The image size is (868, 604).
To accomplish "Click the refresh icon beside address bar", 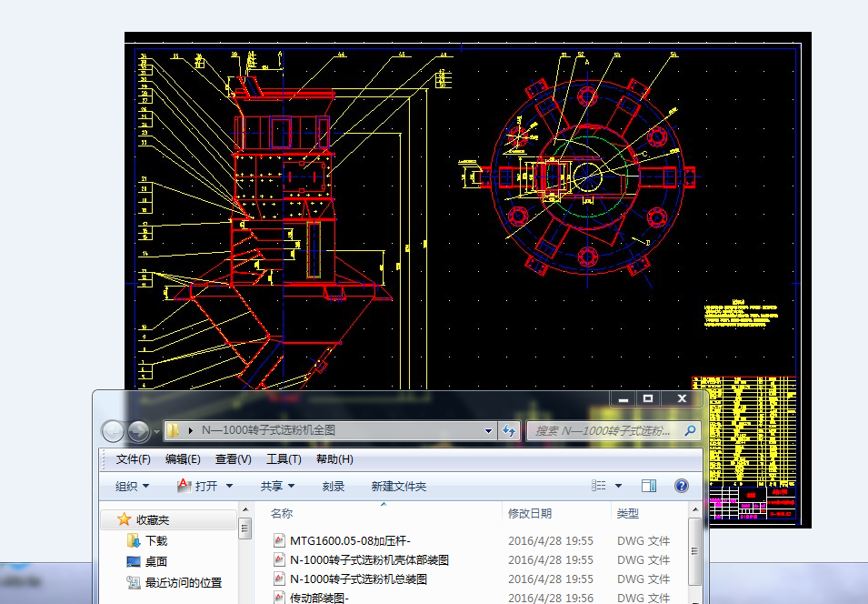I will pyautogui.click(x=509, y=430).
